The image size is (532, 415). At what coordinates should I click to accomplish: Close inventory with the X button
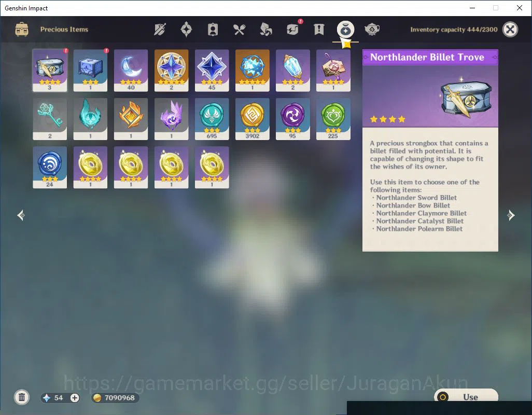click(510, 30)
